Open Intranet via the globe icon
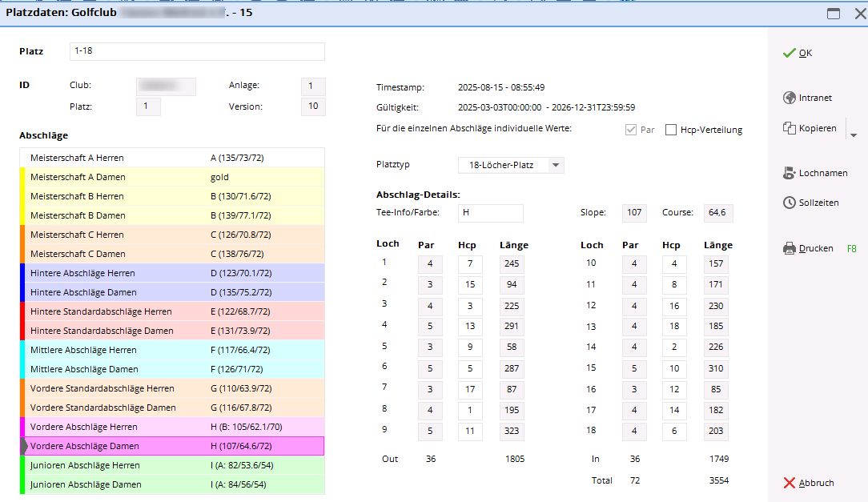 point(789,98)
